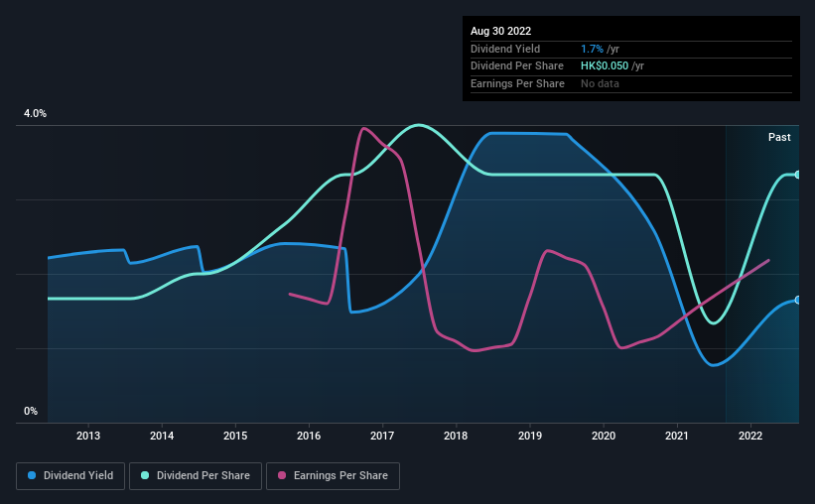Viewport: 815px width, 504px height.
Task: Toggle the Dividend Per Share legend button
Action: click(x=196, y=476)
